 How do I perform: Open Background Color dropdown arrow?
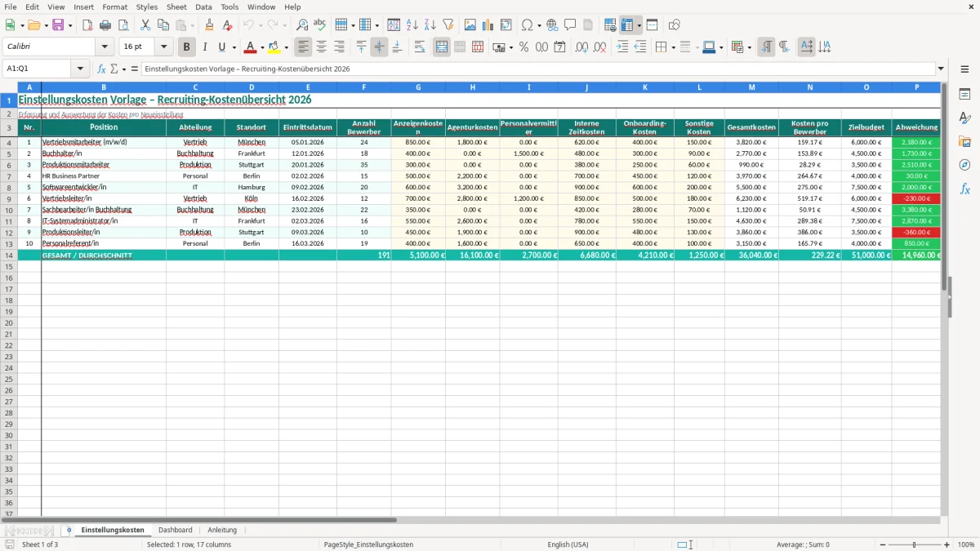coord(287,47)
